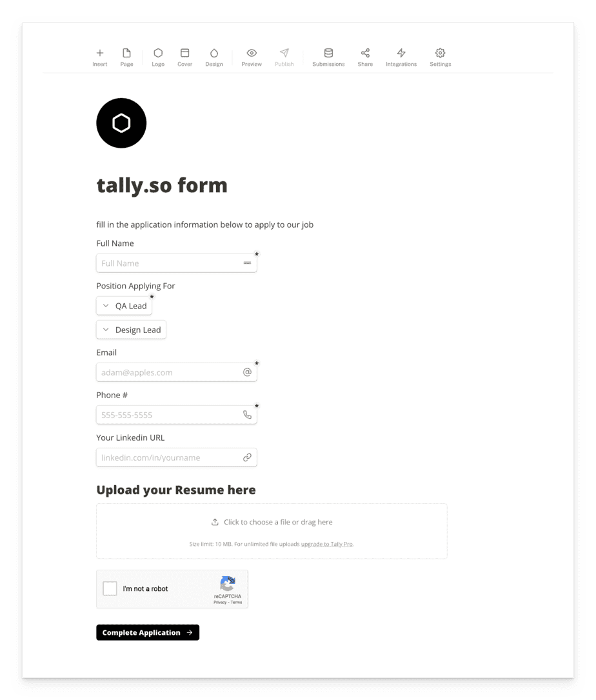Open the Design Lead dropdown
This screenshot has width=596, height=700.
pyautogui.click(x=131, y=329)
